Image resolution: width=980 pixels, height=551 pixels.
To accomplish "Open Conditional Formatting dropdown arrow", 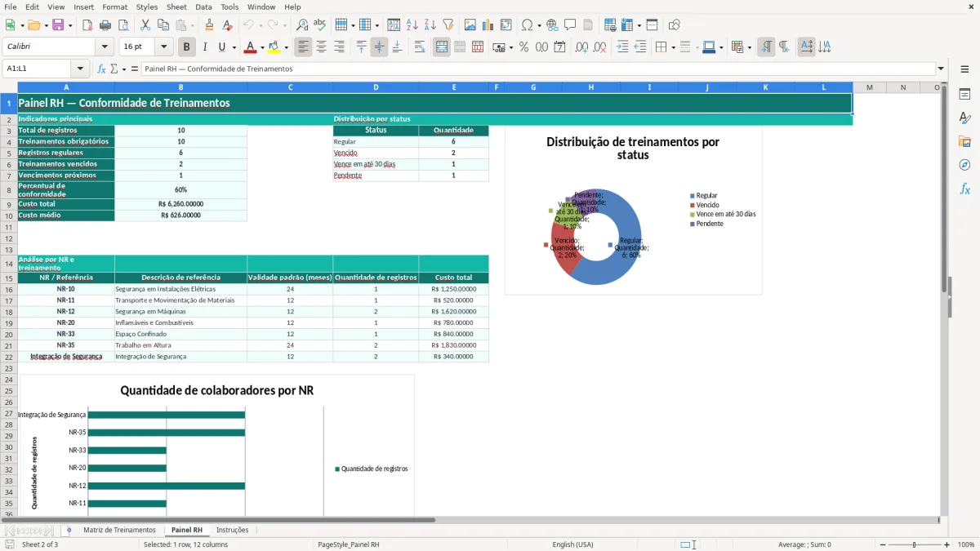I will coord(749,47).
